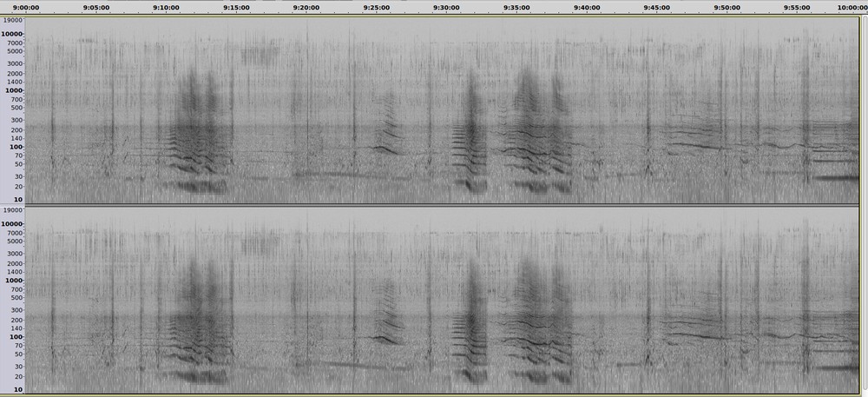Viewport: 868px width, 397px height.
Task: Set the position to 9:25:00 on the timeline
Action: tap(377, 7)
